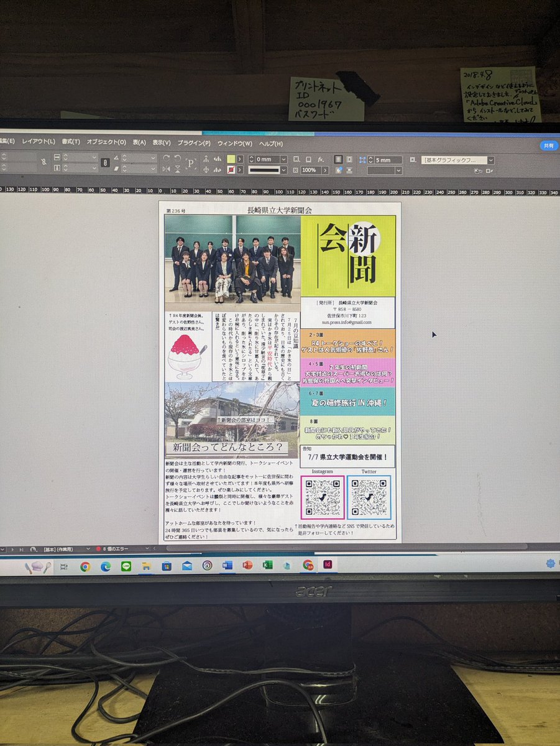560x746 pixels.
Task: Open the ウィンドウ(W) menu
Action: [x=234, y=144]
